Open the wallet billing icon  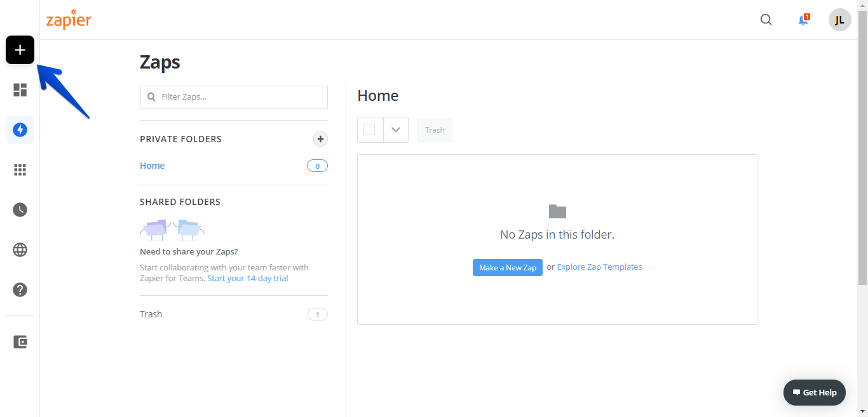point(20,342)
